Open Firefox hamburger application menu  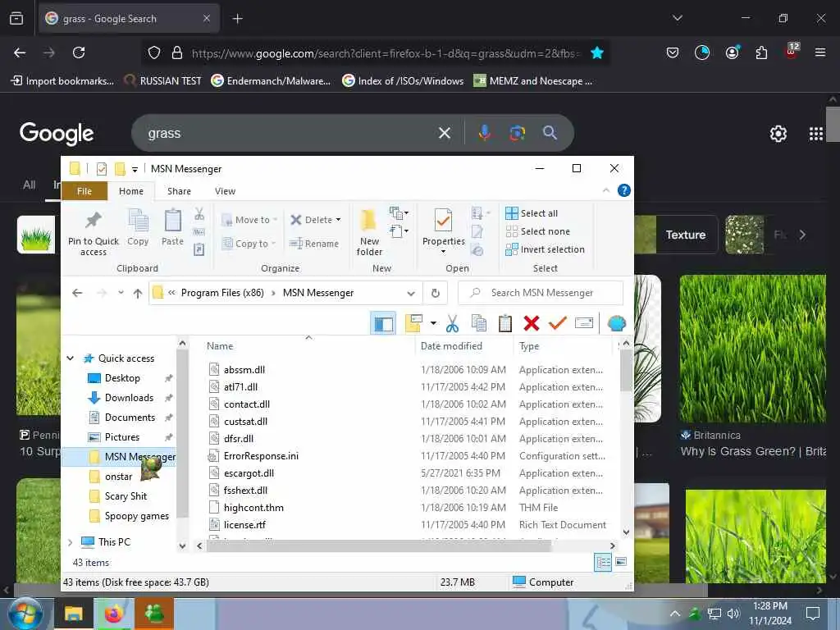(819, 52)
